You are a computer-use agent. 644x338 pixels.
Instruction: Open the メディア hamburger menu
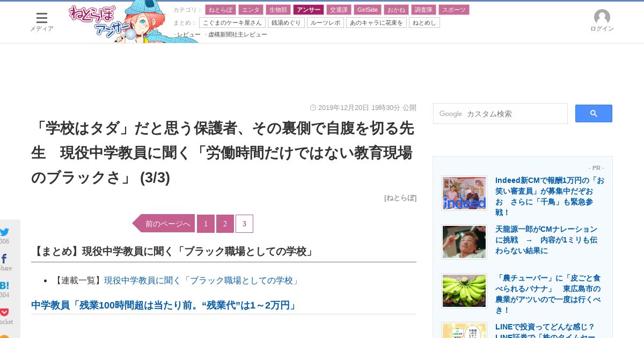(x=41, y=21)
